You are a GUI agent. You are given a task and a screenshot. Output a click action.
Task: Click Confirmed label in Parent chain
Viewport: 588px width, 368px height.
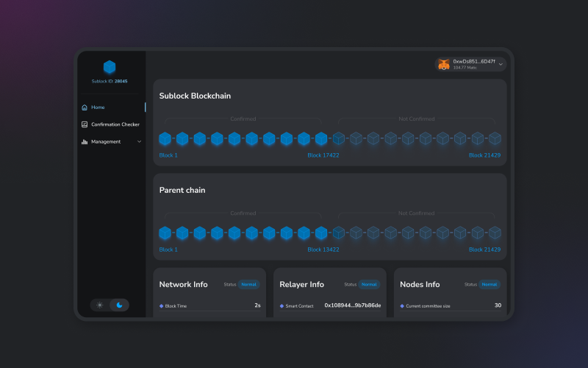(243, 213)
